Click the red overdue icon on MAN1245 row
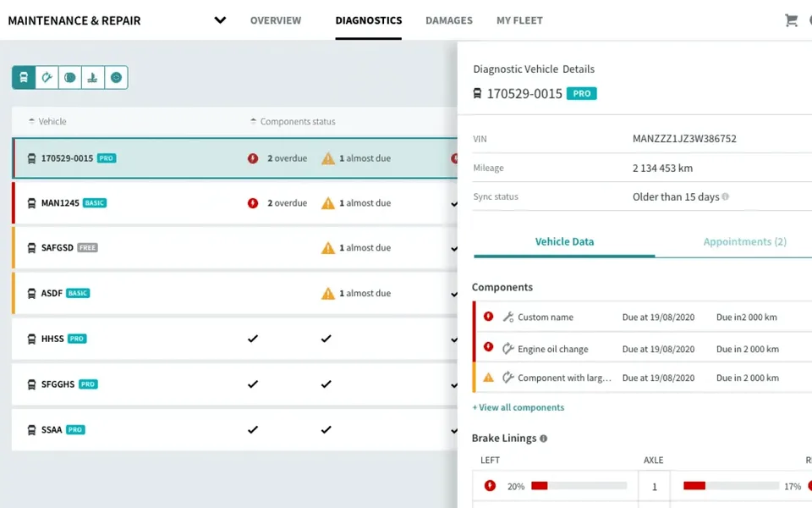The width and height of the screenshot is (812, 508). (253, 203)
